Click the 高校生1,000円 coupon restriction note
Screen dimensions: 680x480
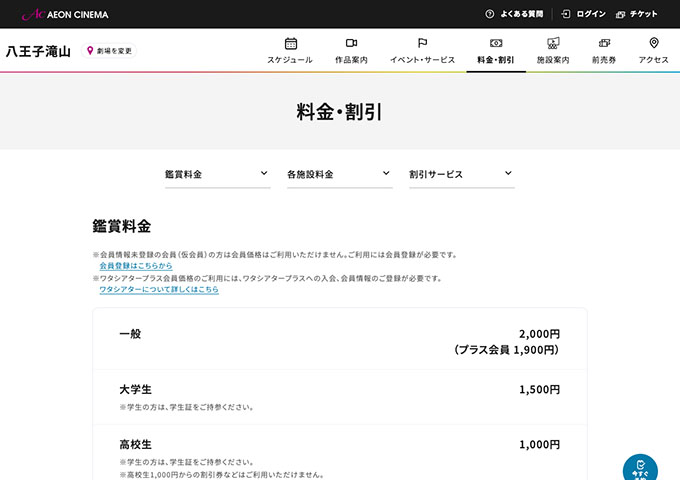pyautogui.click(x=222, y=475)
